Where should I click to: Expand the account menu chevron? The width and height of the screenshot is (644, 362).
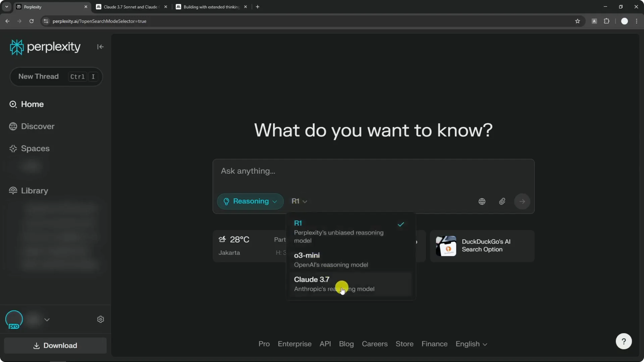(x=47, y=319)
